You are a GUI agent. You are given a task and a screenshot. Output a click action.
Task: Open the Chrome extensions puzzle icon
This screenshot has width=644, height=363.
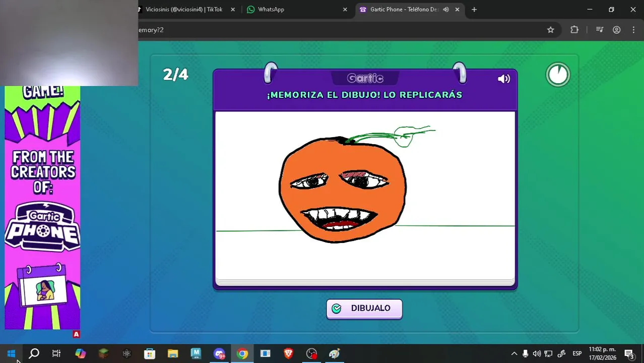click(574, 30)
